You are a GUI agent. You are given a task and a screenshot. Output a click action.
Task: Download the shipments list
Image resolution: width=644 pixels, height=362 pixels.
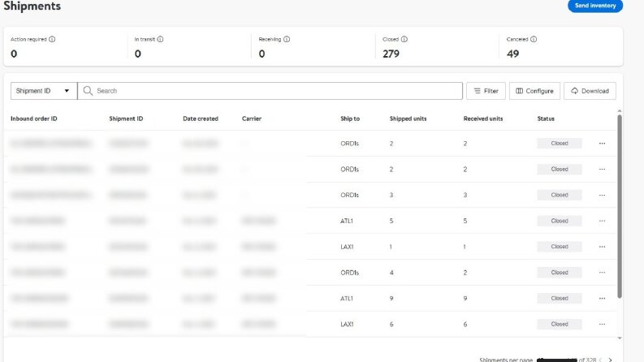pos(590,91)
